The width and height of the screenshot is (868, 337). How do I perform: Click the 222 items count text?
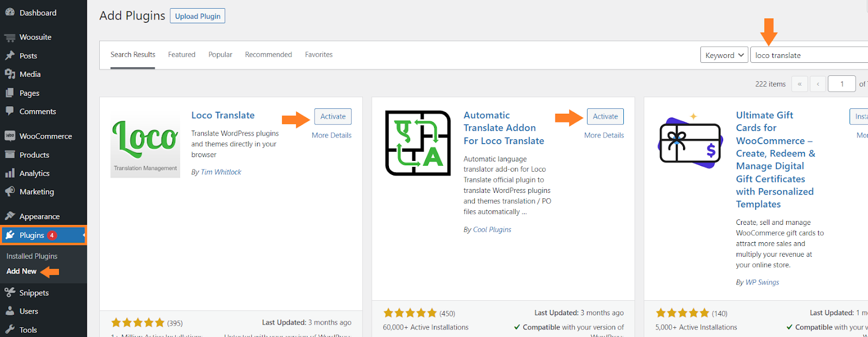(x=770, y=84)
